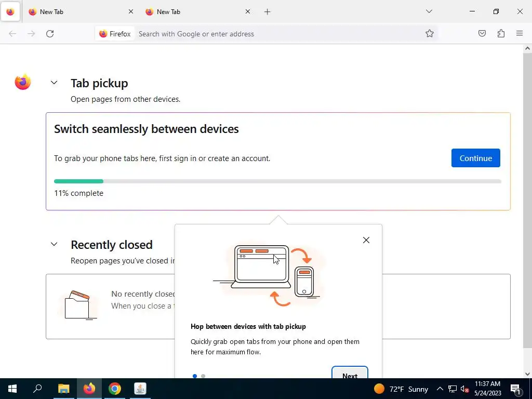This screenshot has width=532, height=399.
Task: Click the laptop and phone sync illustration
Action: 269,275
